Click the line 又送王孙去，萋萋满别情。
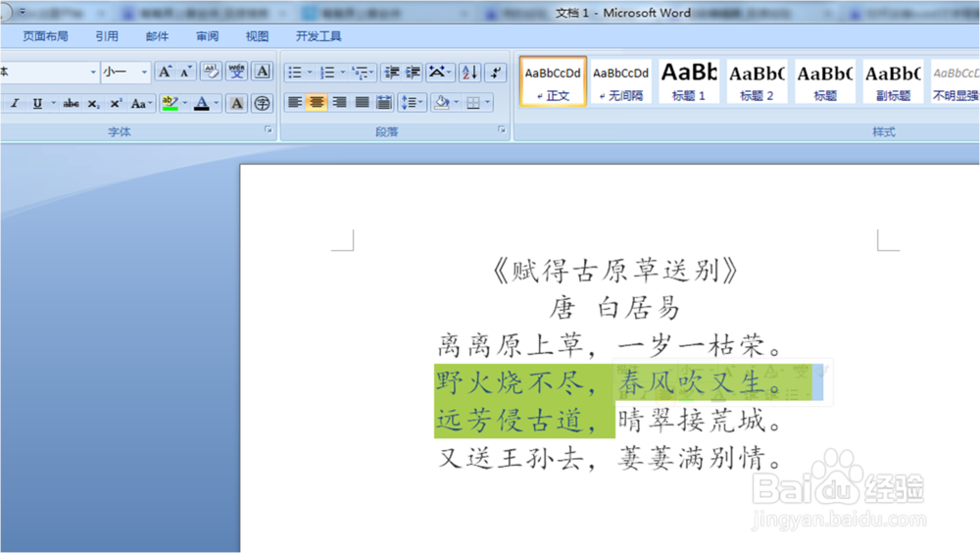 [x=610, y=458]
